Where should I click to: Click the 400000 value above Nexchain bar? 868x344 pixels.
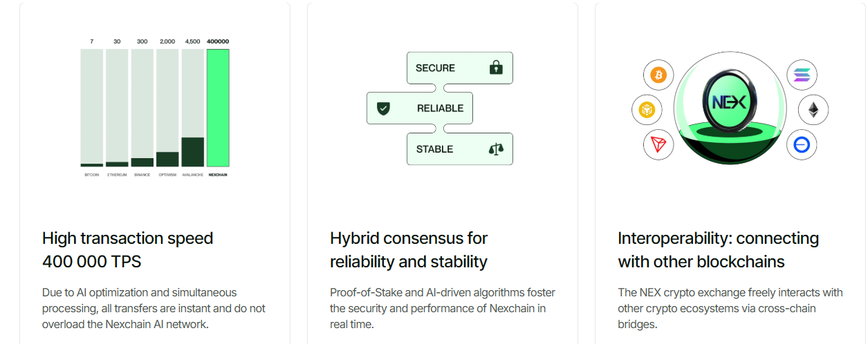tap(218, 41)
